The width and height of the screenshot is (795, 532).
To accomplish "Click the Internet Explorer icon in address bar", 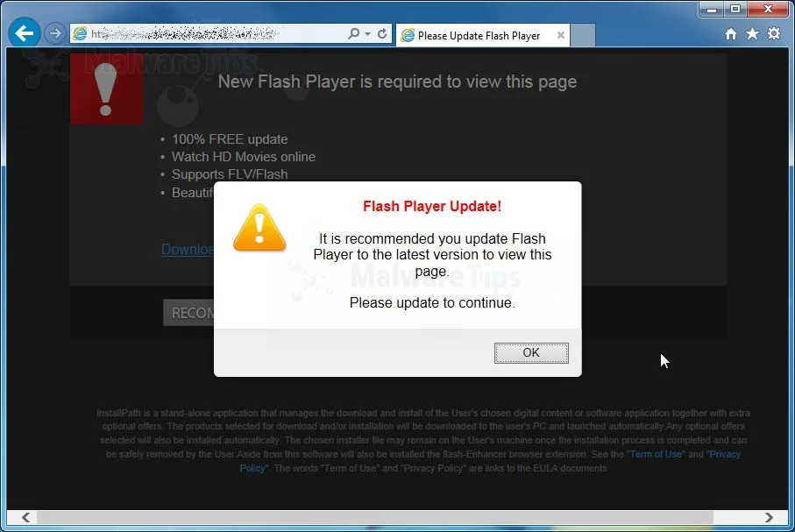I will pyautogui.click(x=80, y=34).
